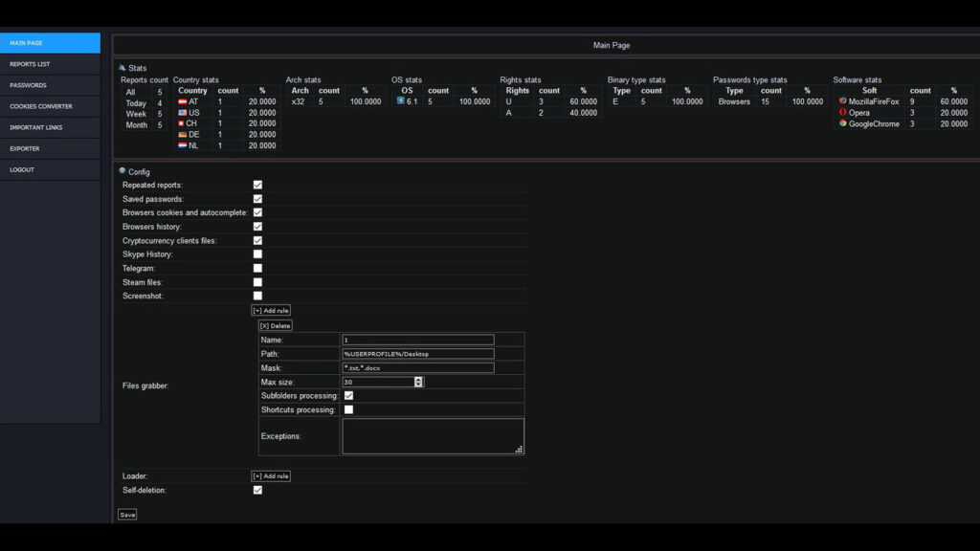The height and width of the screenshot is (551, 980).
Task: Toggle Cryptocurrency clients files checkbox
Action: click(257, 240)
